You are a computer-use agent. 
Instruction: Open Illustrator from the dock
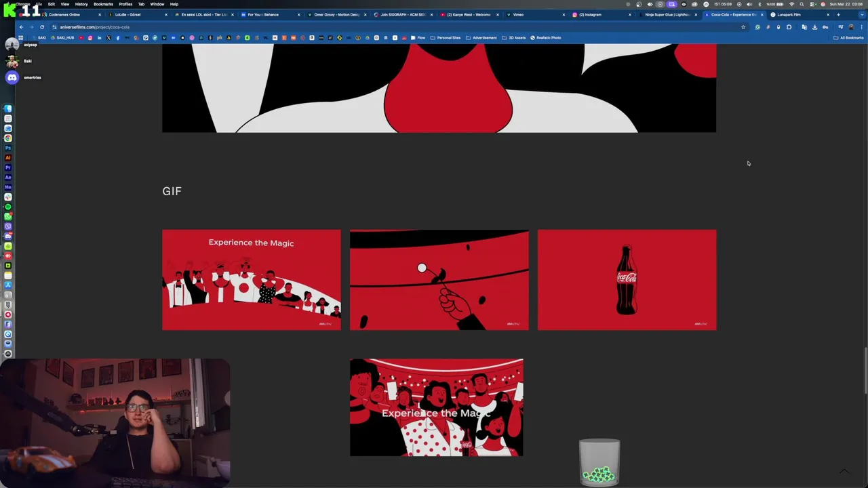point(8,157)
